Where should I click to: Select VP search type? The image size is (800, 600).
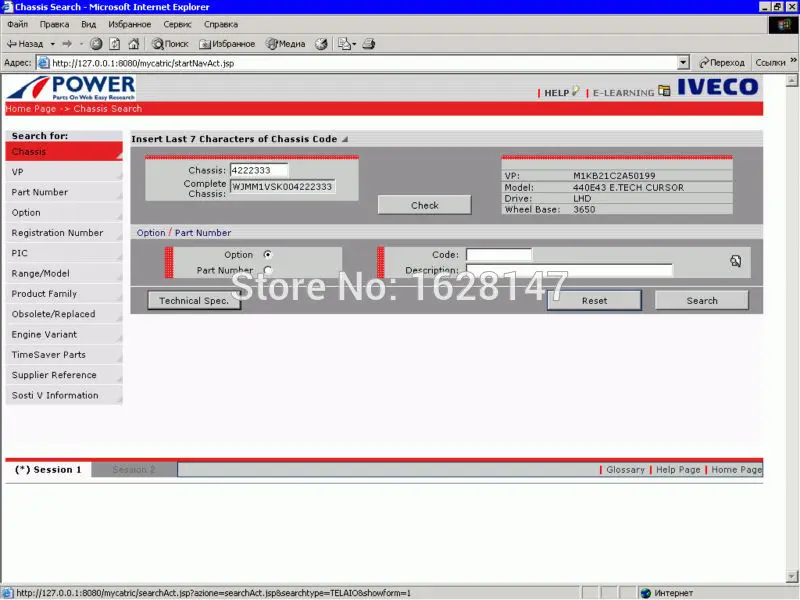(64, 172)
